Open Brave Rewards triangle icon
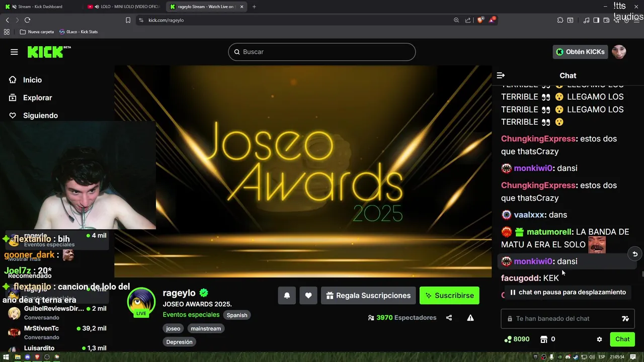644x362 pixels. click(x=493, y=20)
